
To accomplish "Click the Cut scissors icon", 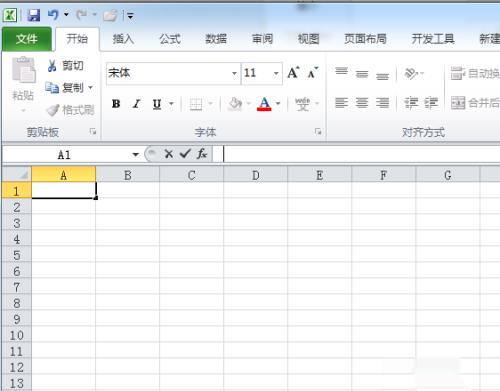I will pos(52,66).
